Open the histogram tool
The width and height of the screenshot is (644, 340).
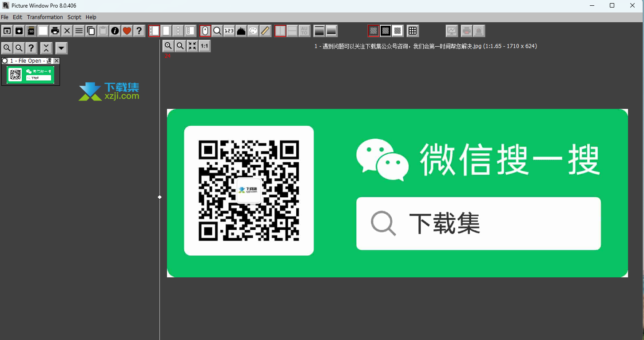(x=241, y=31)
